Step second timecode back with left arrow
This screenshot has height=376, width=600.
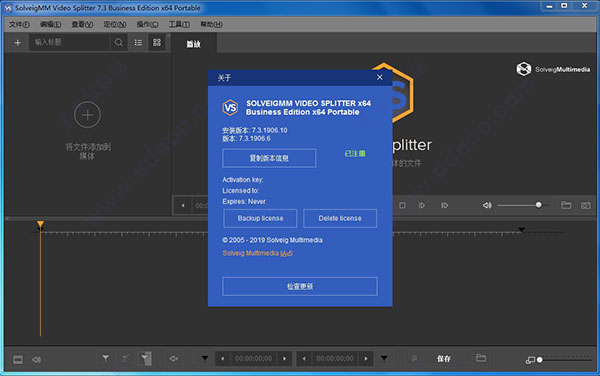(x=304, y=358)
